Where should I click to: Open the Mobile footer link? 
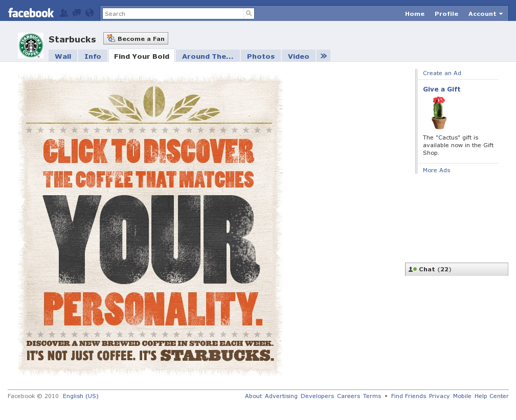click(x=462, y=396)
